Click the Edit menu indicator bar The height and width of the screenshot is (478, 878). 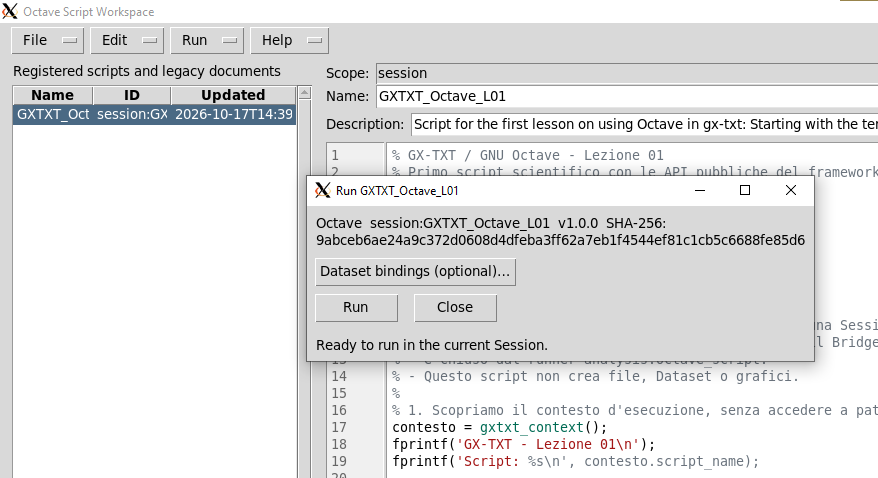[150, 40]
